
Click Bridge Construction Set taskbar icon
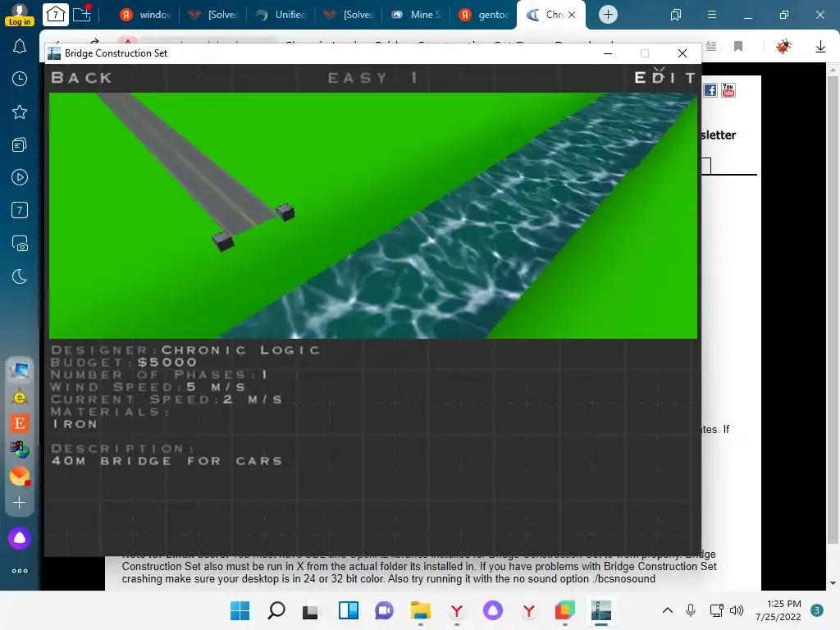601,610
